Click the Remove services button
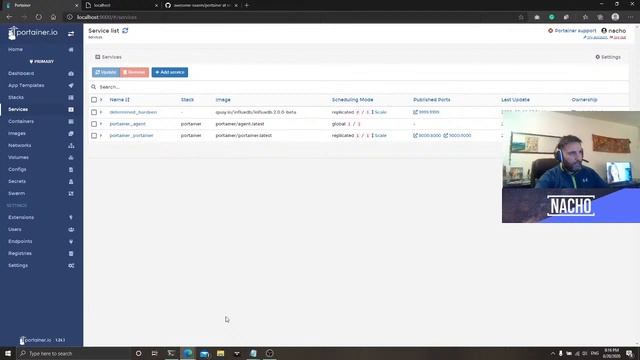The width and height of the screenshot is (640, 360). point(134,72)
